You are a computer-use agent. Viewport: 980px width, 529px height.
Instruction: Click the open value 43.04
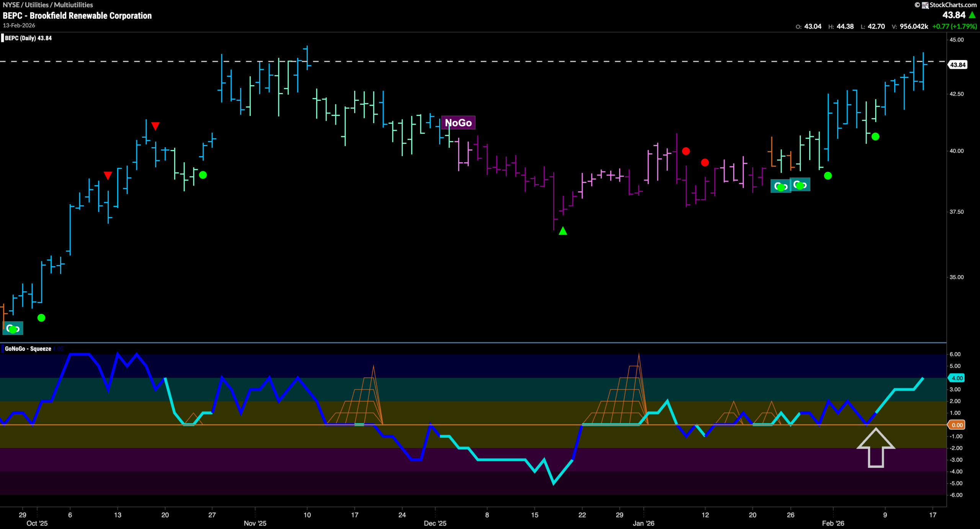[812, 26]
